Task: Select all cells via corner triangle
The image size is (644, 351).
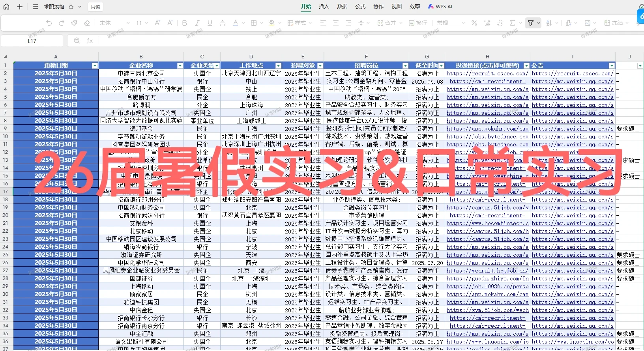Action: (6, 56)
